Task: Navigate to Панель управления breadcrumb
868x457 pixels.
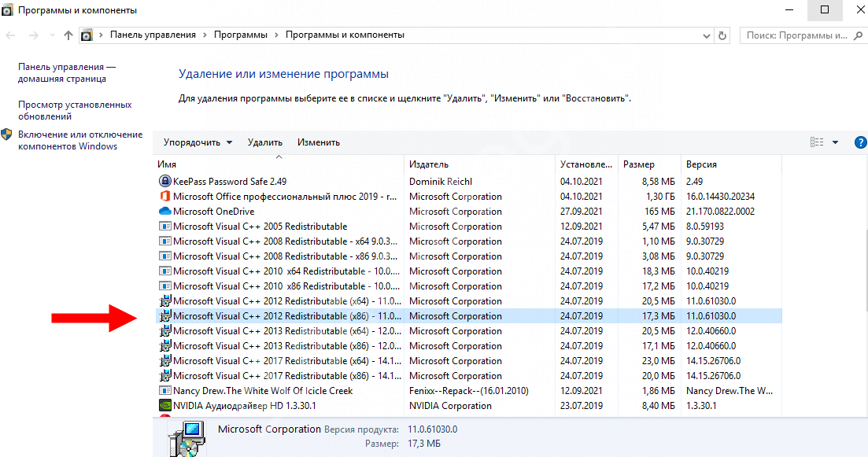Action: (x=153, y=35)
